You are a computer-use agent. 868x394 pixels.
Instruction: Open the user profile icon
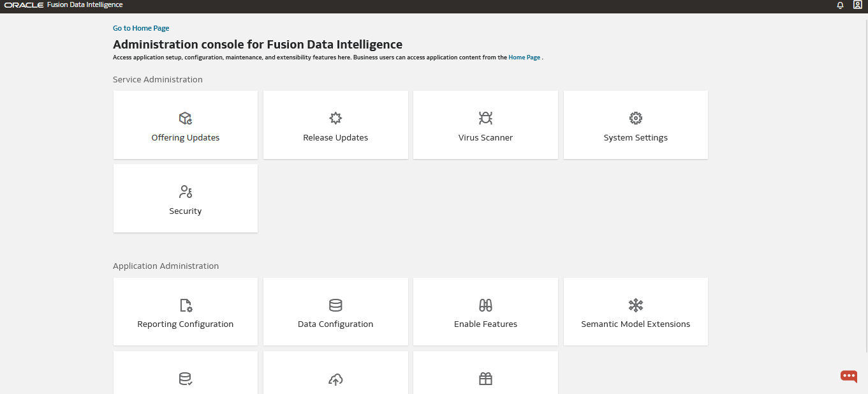click(x=858, y=4)
